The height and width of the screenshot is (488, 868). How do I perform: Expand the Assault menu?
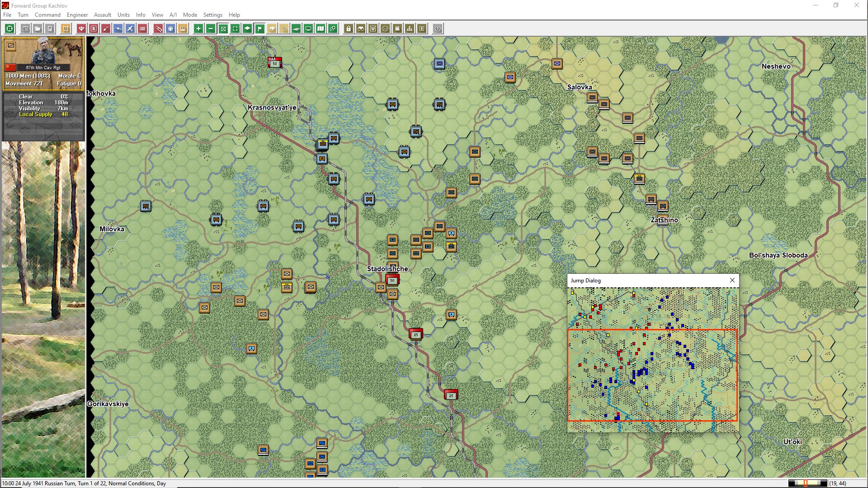(103, 15)
